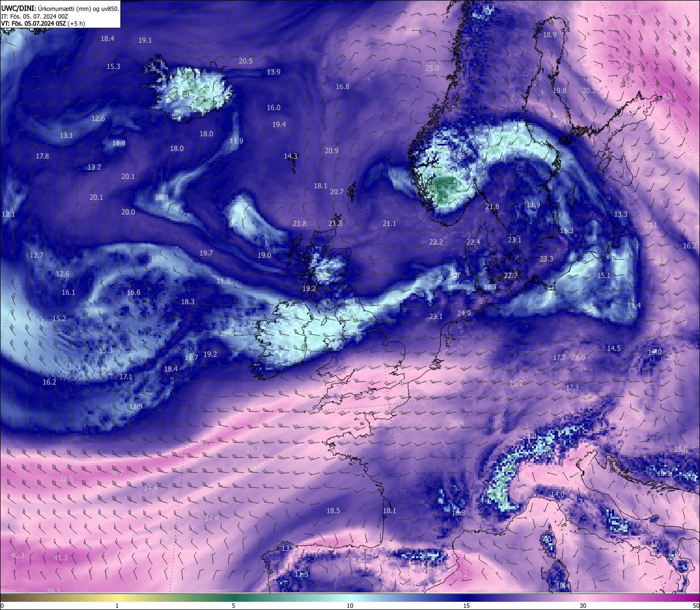
Task: Click the map value 20.7
Action: click(x=337, y=191)
